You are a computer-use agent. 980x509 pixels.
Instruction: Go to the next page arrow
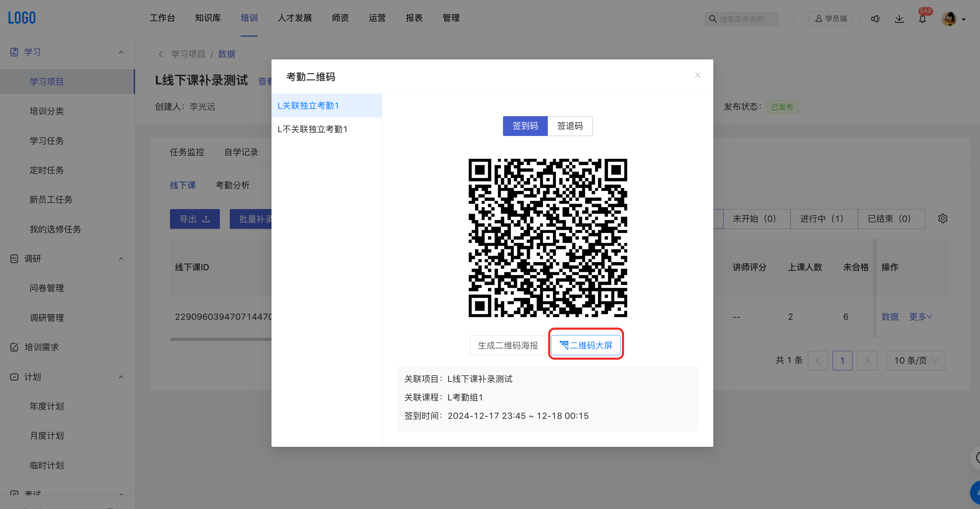[x=867, y=360]
